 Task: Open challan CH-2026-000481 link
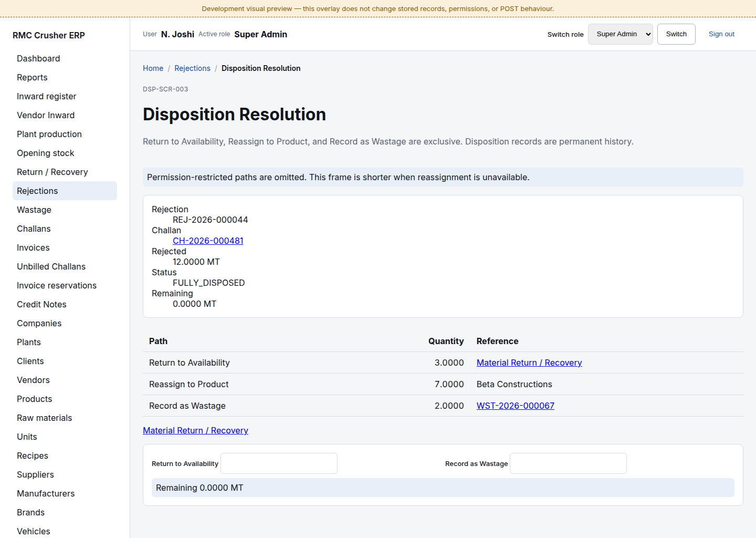pyautogui.click(x=208, y=241)
